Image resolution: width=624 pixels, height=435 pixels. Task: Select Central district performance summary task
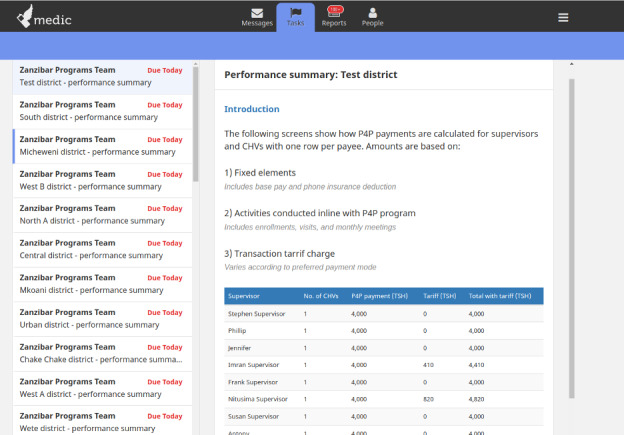102,250
